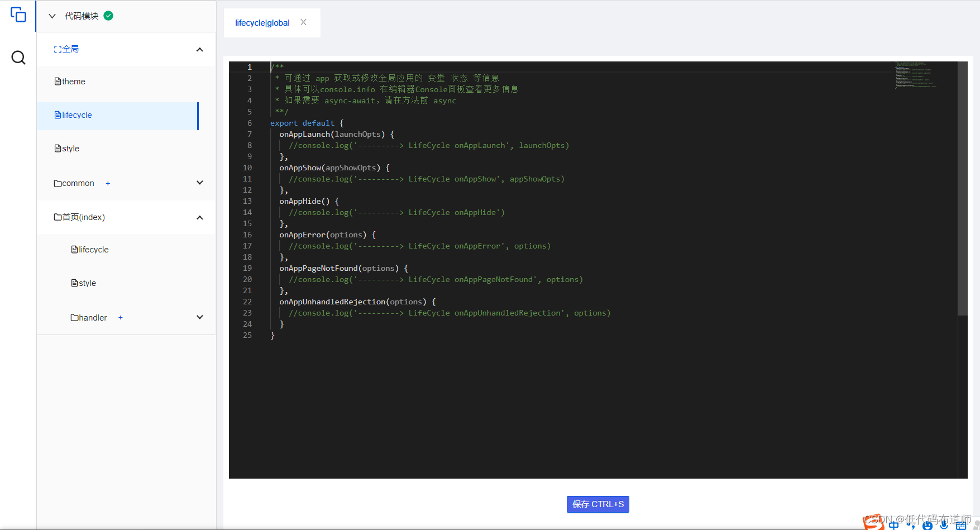Click the file icon of index lifecycle
This screenshot has width=980, height=530.
pyautogui.click(x=74, y=250)
